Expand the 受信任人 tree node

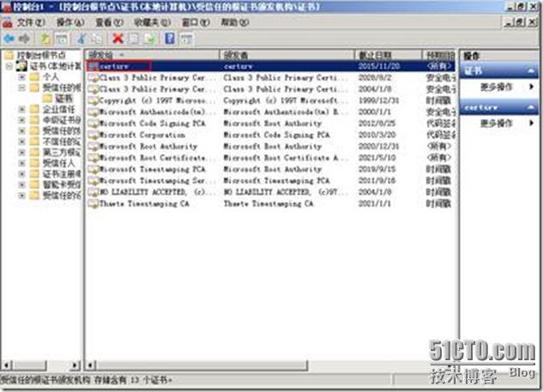click(x=21, y=163)
